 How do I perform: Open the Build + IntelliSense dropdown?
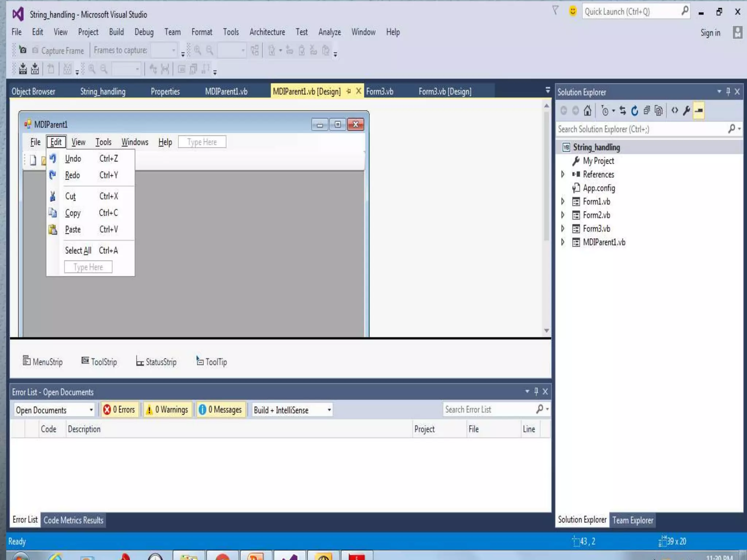point(292,410)
